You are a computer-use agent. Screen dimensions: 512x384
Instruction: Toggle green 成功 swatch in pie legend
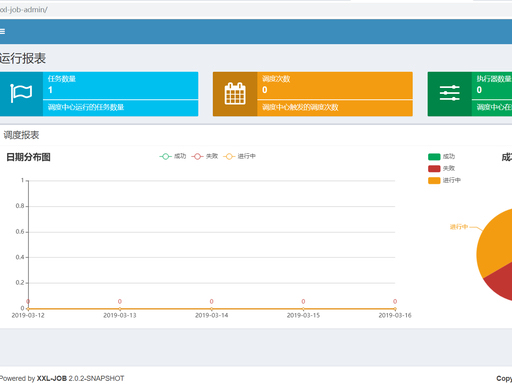tap(434, 156)
